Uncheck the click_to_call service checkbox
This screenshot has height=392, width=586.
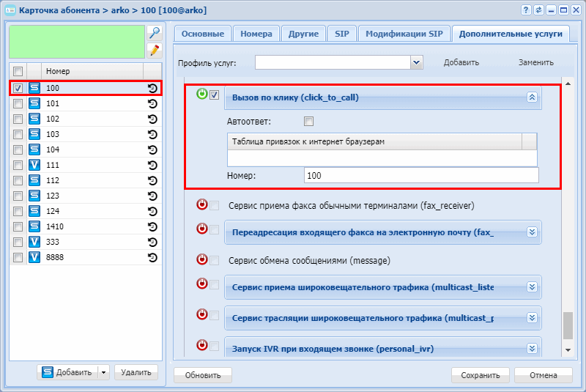coord(214,95)
